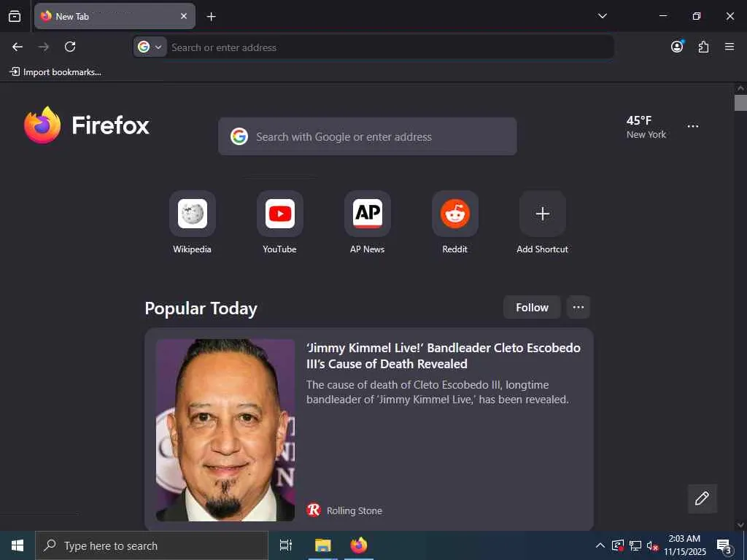Open the network status tray icon
The width and height of the screenshot is (747, 560).
pos(635,545)
